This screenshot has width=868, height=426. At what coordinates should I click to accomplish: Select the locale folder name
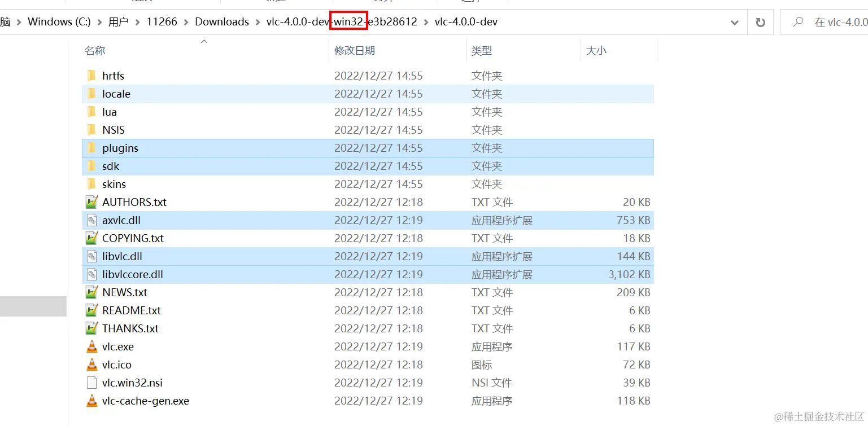coord(116,94)
